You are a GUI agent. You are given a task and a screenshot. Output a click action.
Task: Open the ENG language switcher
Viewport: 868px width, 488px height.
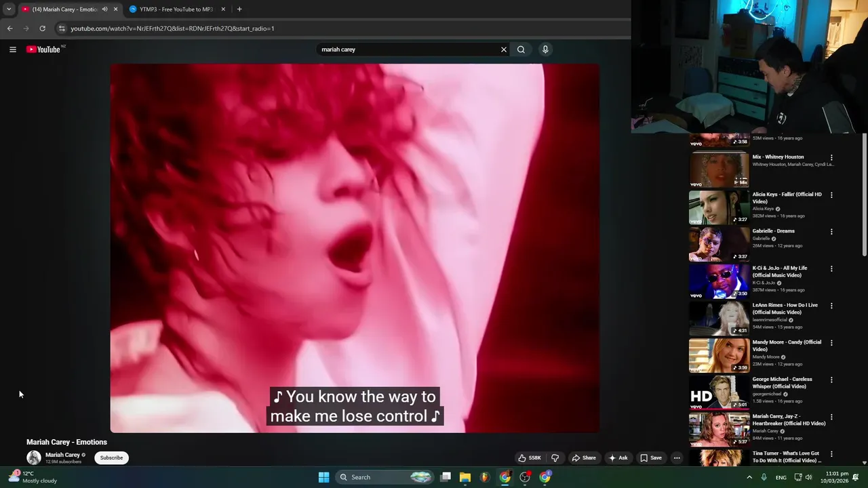tap(781, 477)
